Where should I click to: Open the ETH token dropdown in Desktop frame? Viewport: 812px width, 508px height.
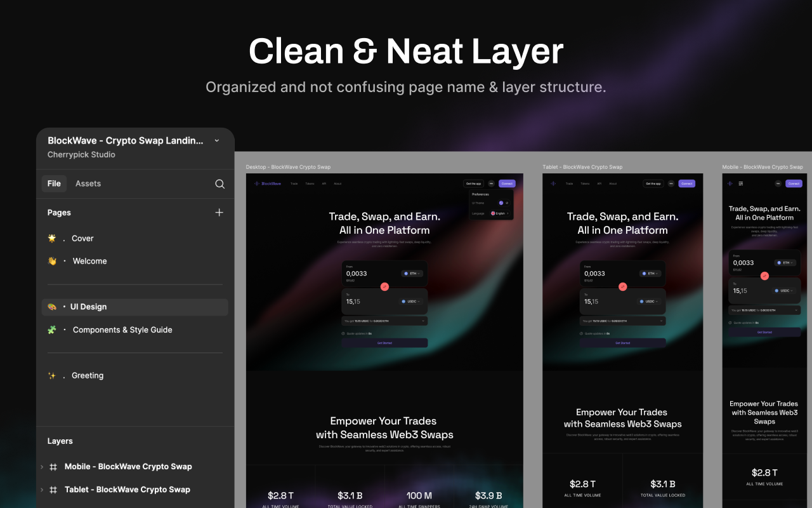[x=412, y=274]
